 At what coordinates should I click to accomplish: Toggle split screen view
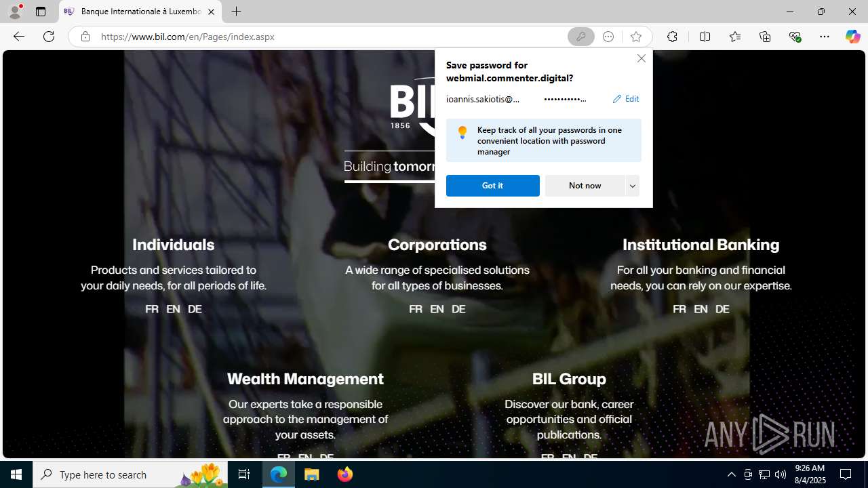pos(705,37)
